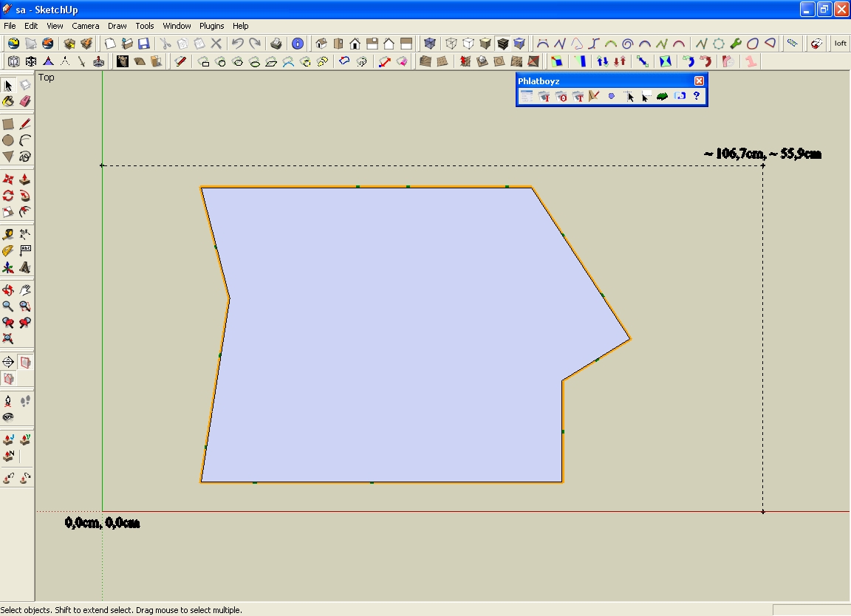Click the Zoom Extents tool
This screenshot has height=616, width=851.
pyautogui.click(x=8, y=339)
